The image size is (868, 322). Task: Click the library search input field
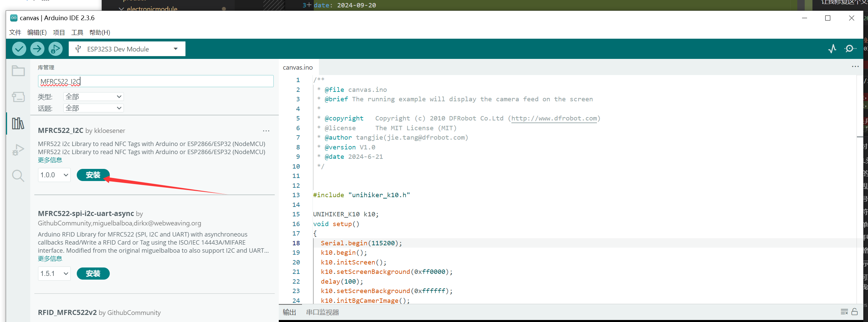coord(156,81)
